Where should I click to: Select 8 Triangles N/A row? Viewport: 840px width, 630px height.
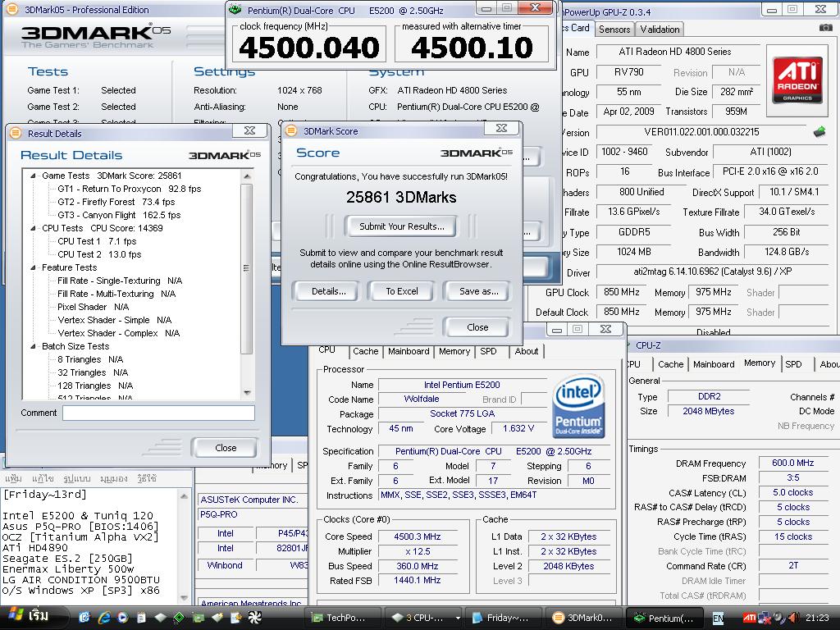90,359
